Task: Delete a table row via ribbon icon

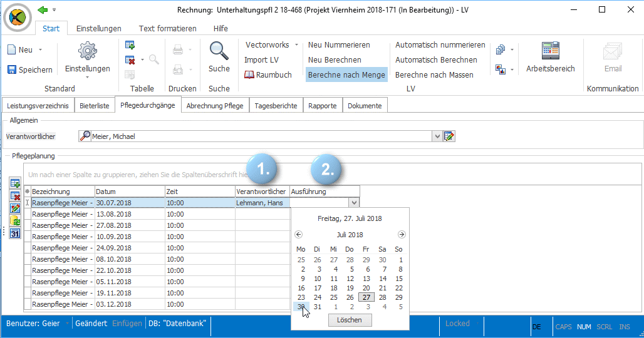Action: 130,60
